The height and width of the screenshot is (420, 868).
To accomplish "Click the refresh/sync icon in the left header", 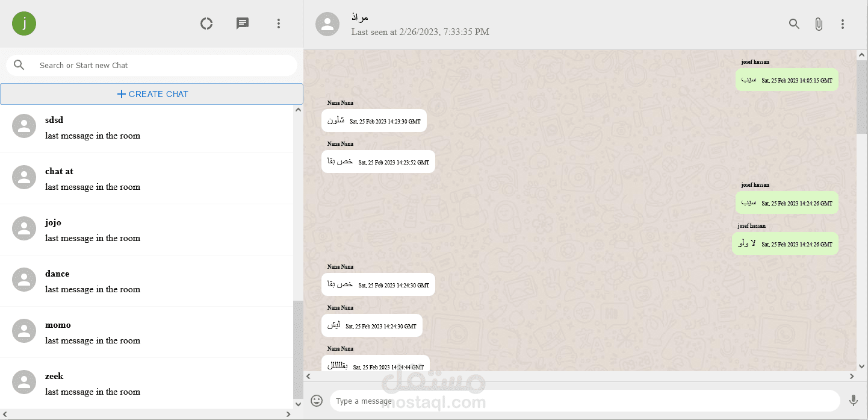I will tap(206, 23).
